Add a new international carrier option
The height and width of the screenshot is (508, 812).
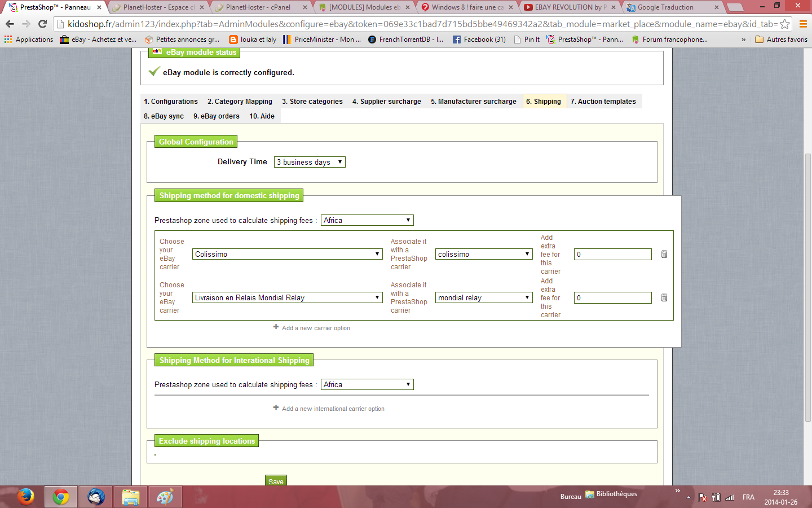[329, 408]
